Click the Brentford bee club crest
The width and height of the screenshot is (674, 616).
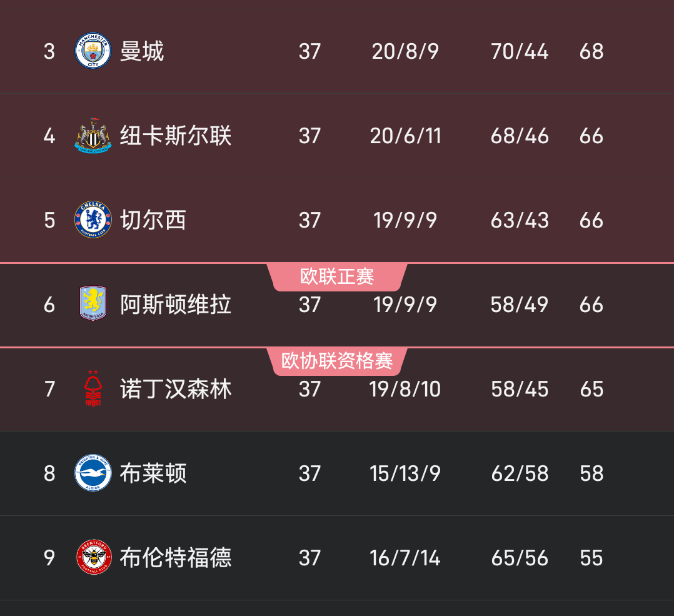pos(93,558)
